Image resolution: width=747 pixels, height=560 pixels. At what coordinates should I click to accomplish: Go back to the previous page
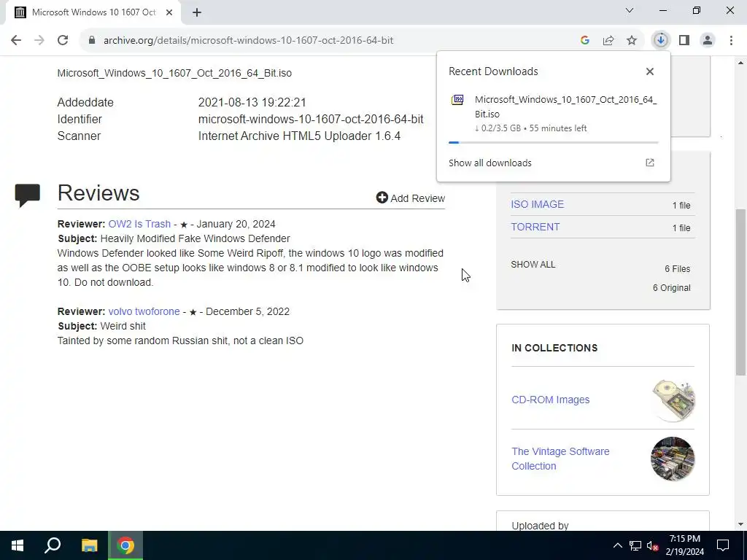(16, 41)
